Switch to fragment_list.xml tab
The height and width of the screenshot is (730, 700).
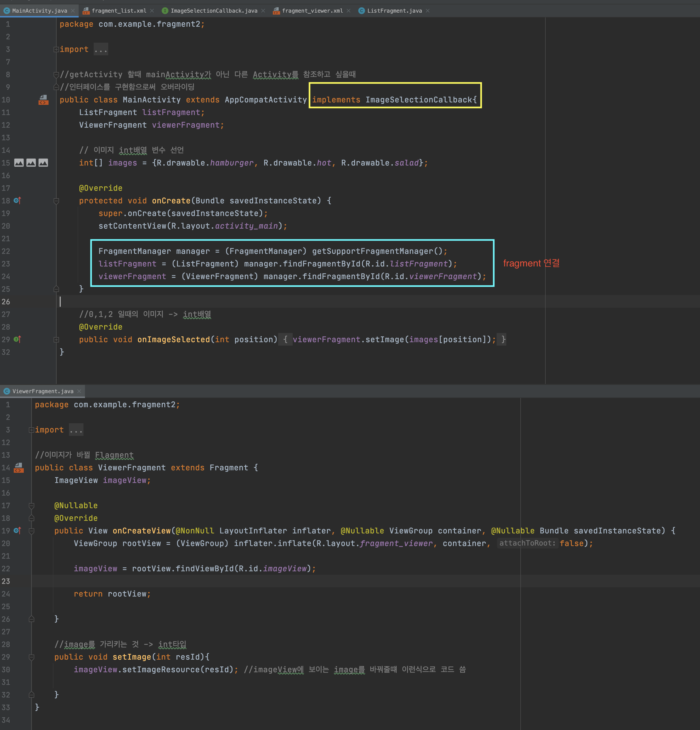coord(118,11)
